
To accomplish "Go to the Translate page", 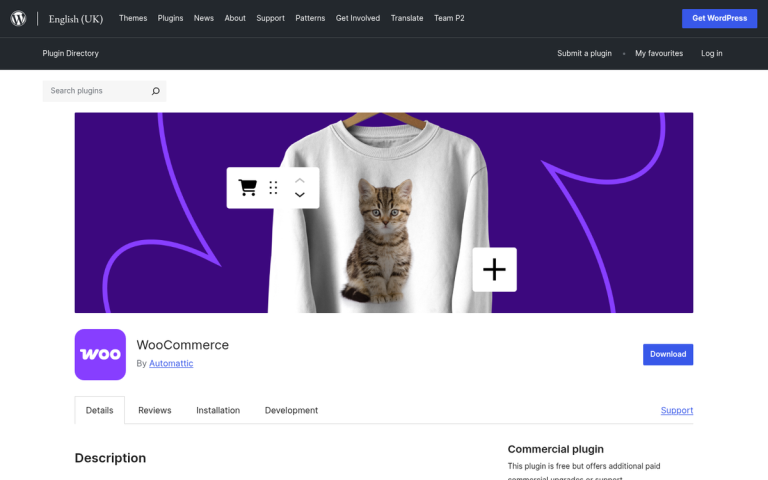I will pos(407,18).
